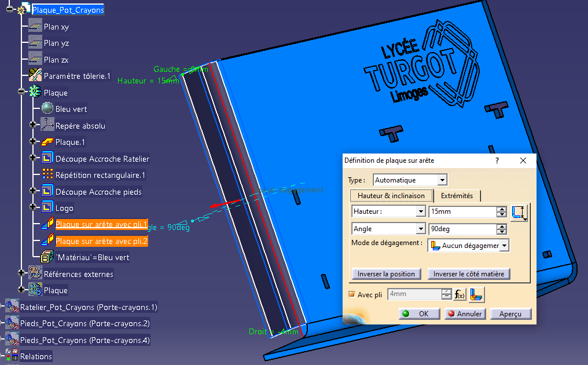
Task: Click the Plaque_Pot_Crayons root gear icon
Action: [x=23, y=9]
